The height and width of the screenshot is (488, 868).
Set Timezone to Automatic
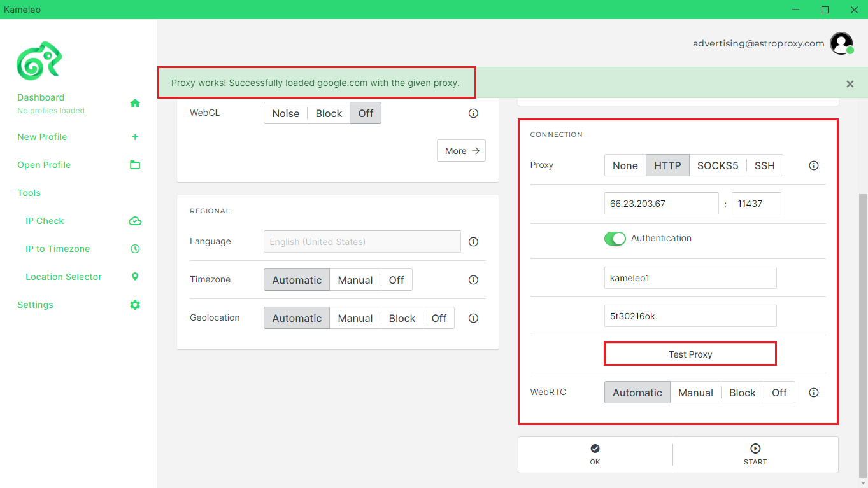tap(297, 280)
